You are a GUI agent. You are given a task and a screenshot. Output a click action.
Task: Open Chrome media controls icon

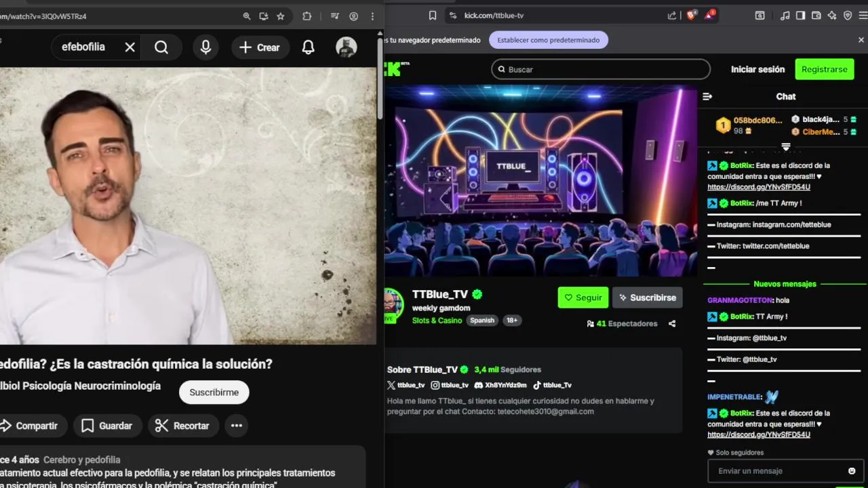335,16
